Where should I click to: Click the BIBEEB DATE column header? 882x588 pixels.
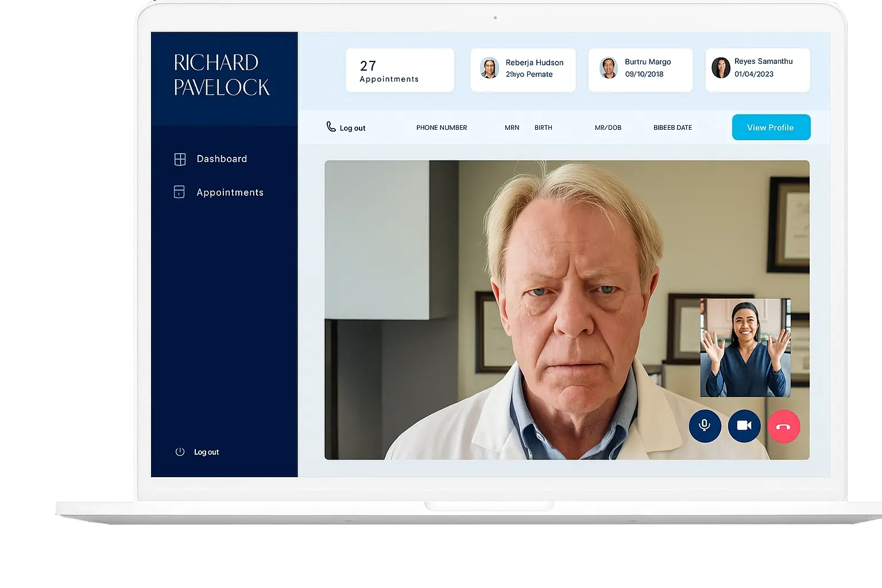672,127
